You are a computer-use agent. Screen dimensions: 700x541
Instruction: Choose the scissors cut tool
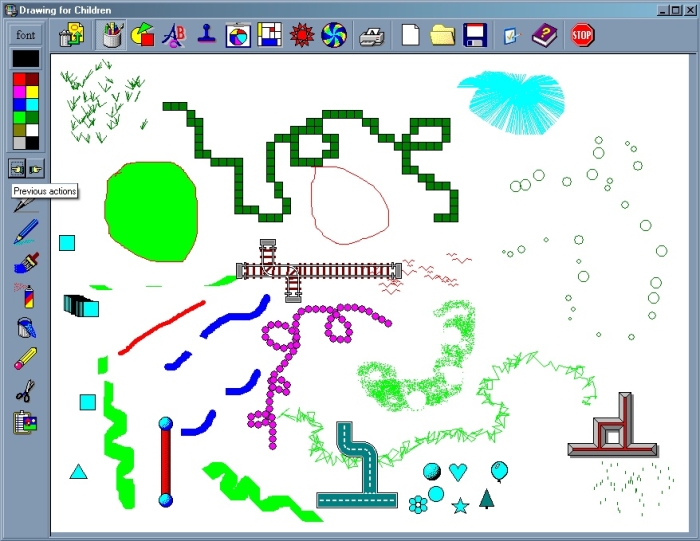tap(25, 391)
